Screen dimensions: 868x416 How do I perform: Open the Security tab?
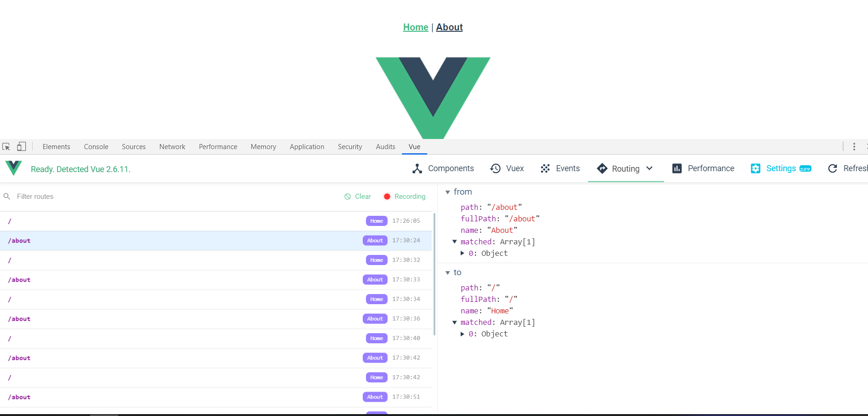coord(350,147)
